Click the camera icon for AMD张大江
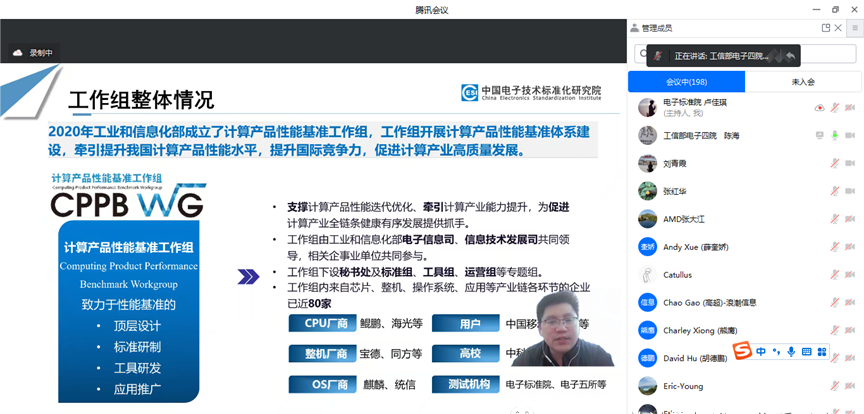The image size is (864, 414). (850, 219)
